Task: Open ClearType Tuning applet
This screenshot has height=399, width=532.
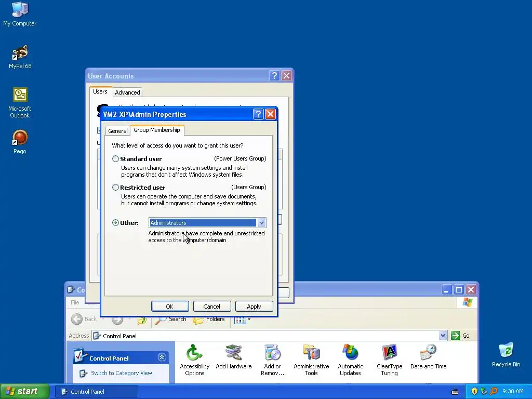Action: coord(389,360)
